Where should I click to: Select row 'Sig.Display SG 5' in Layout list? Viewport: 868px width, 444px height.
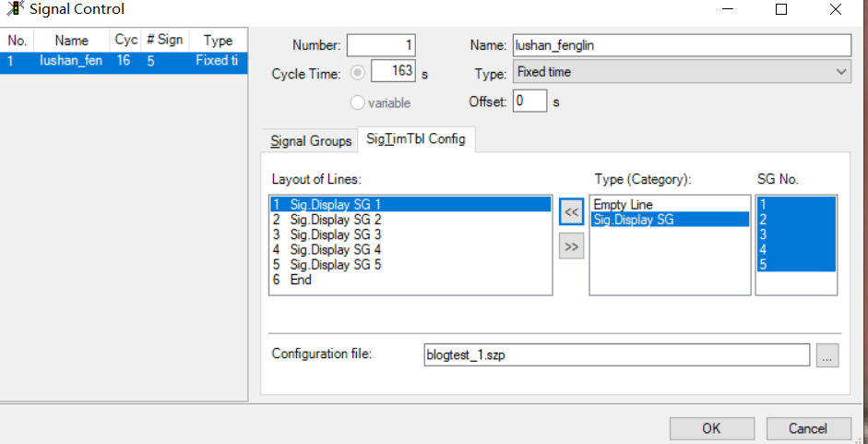(410, 264)
